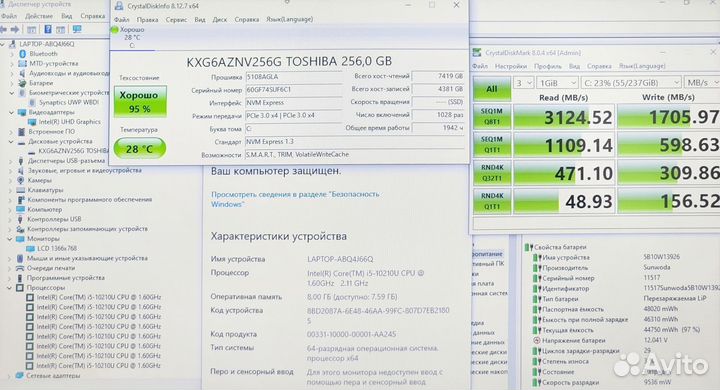The height and width of the screenshot is (390, 720).
Task: Select the Intel(R) UHD Graphics adapter icon
Action: pos(32,122)
